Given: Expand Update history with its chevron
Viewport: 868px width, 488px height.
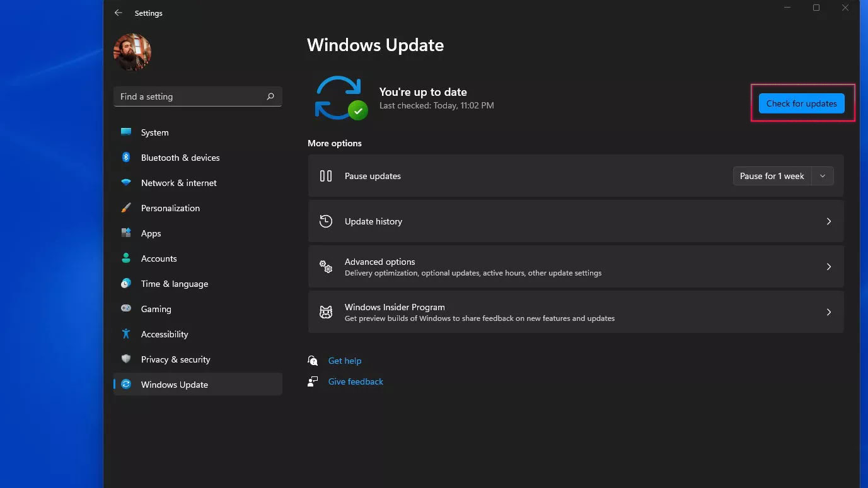Looking at the screenshot, I should click(828, 221).
